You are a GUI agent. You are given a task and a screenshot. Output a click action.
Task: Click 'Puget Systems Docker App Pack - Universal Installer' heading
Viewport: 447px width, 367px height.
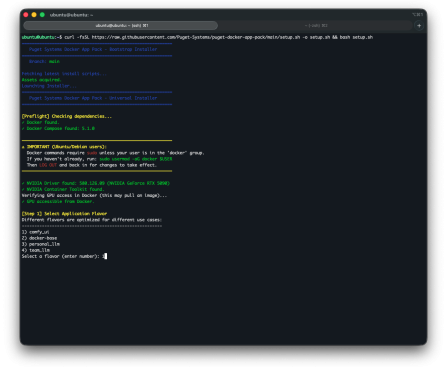(x=93, y=98)
